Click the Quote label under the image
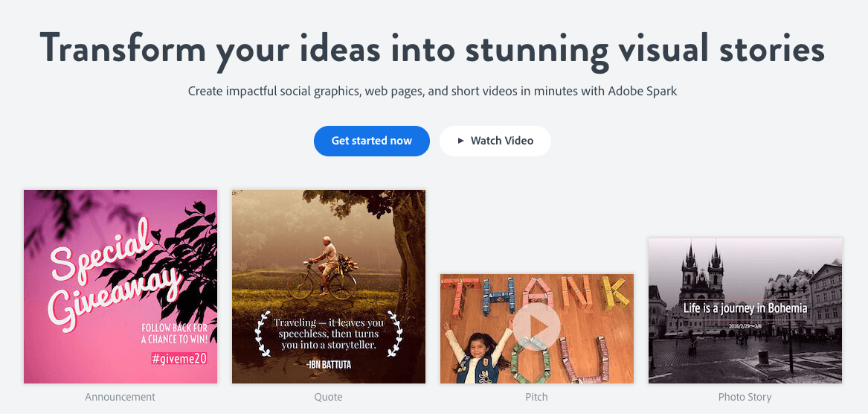Image resolution: width=868 pixels, height=414 pixels. pos(328,397)
